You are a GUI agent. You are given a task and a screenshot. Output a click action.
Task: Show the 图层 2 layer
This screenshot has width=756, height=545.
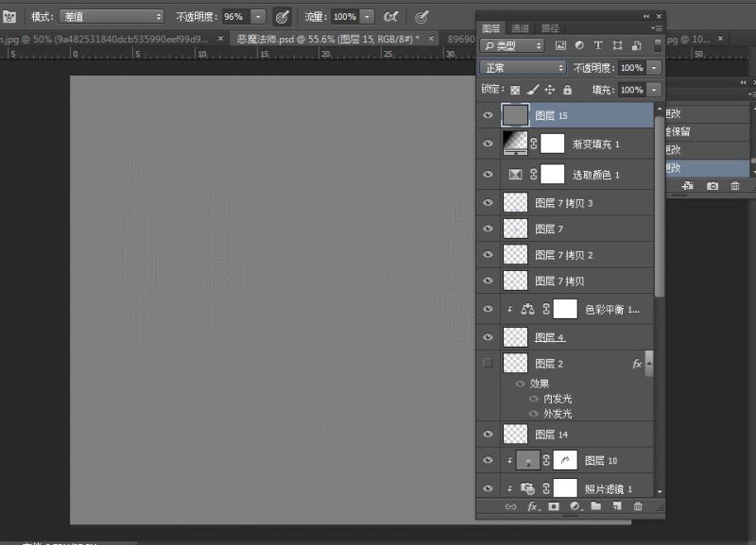tap(486, 363)
